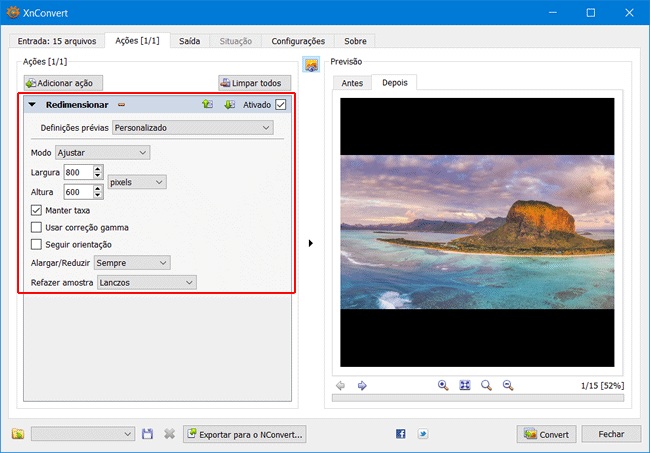Move Redimensionar action down with green arrow
This screenshot has height=453, width=650.
(x=229, y=104)
